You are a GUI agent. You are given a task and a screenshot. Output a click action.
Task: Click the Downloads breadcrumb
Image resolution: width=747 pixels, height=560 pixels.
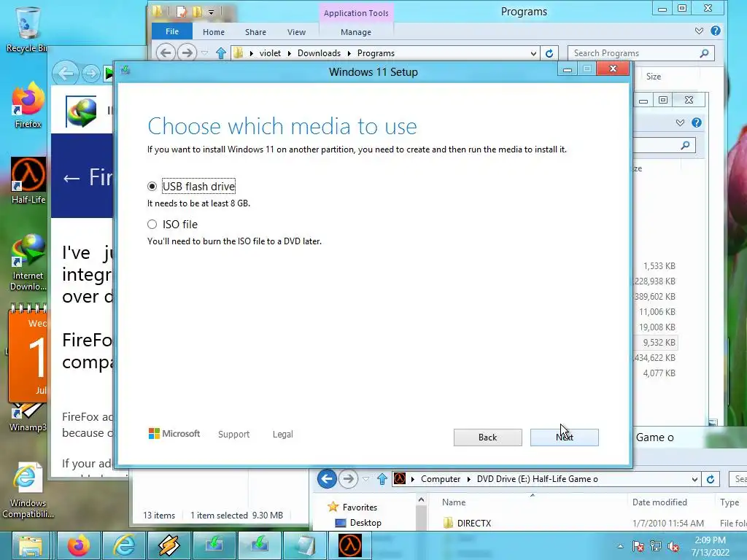click(319, 52)
